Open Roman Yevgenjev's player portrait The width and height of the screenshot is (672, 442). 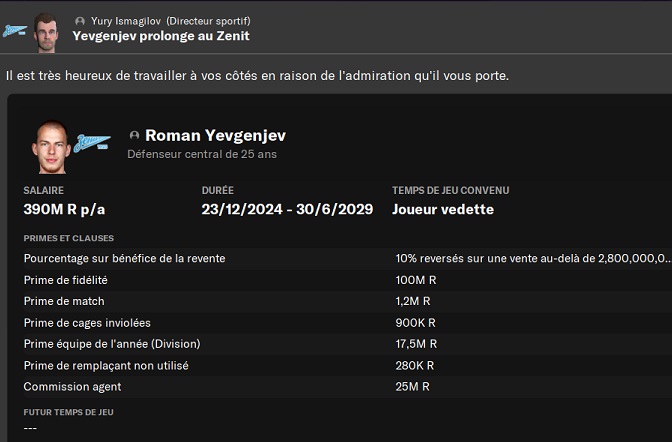(51, 147)
